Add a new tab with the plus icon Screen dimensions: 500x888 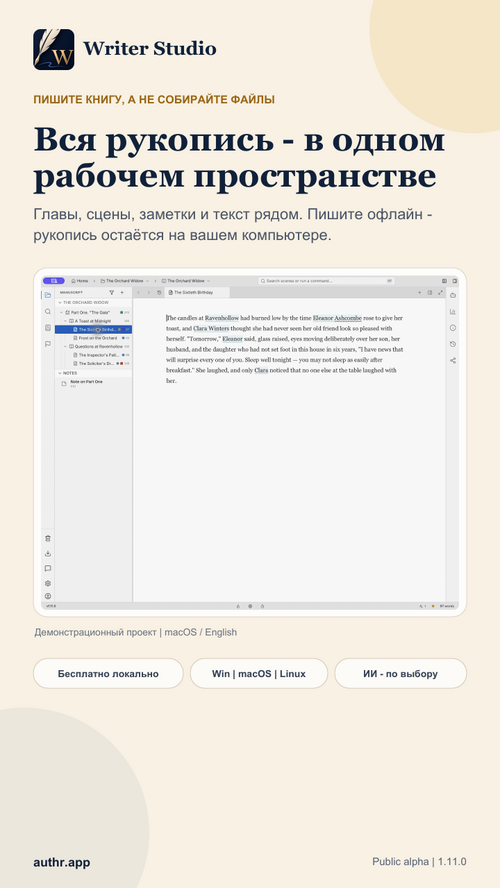click(420, 293)
